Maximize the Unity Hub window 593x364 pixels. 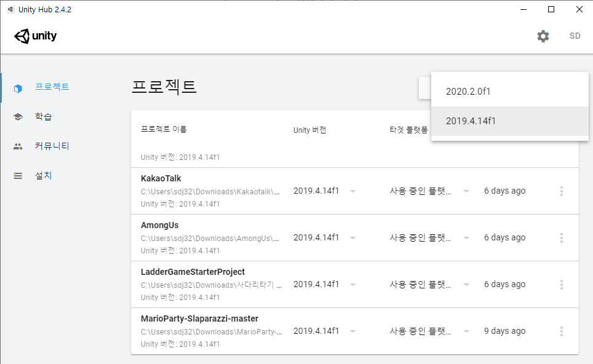551,9
